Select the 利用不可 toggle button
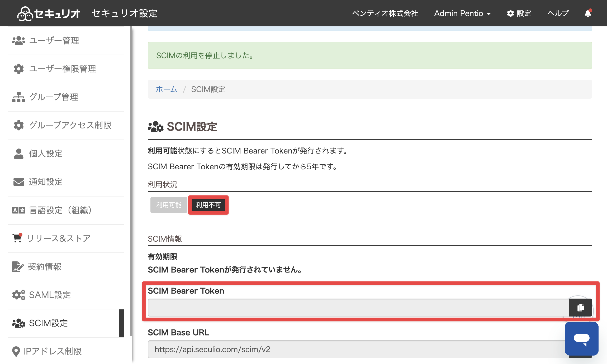The image size is (607, 364). 208,205
